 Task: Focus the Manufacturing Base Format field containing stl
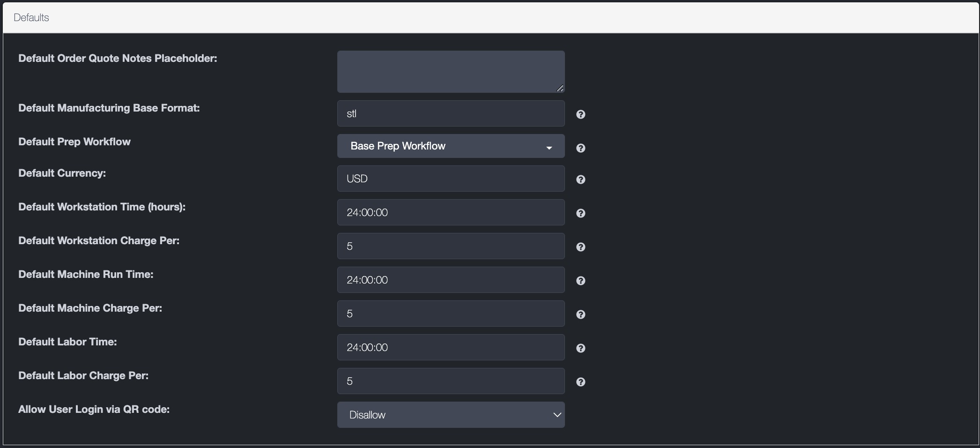450,113
